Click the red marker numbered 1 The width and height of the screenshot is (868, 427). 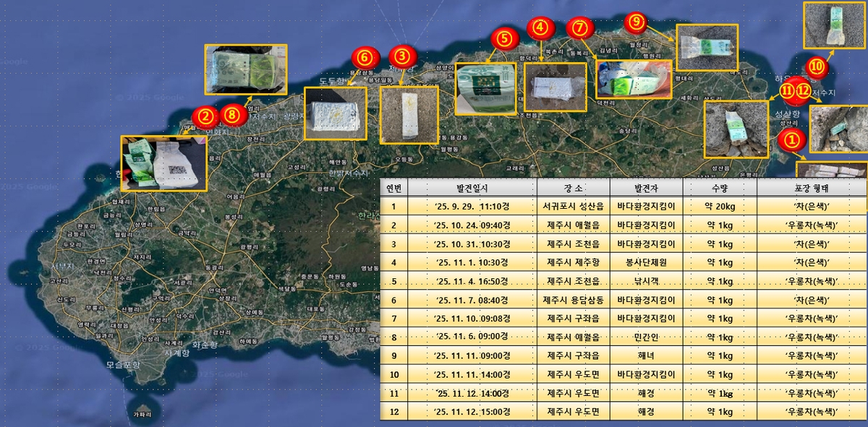pos(792,137)
